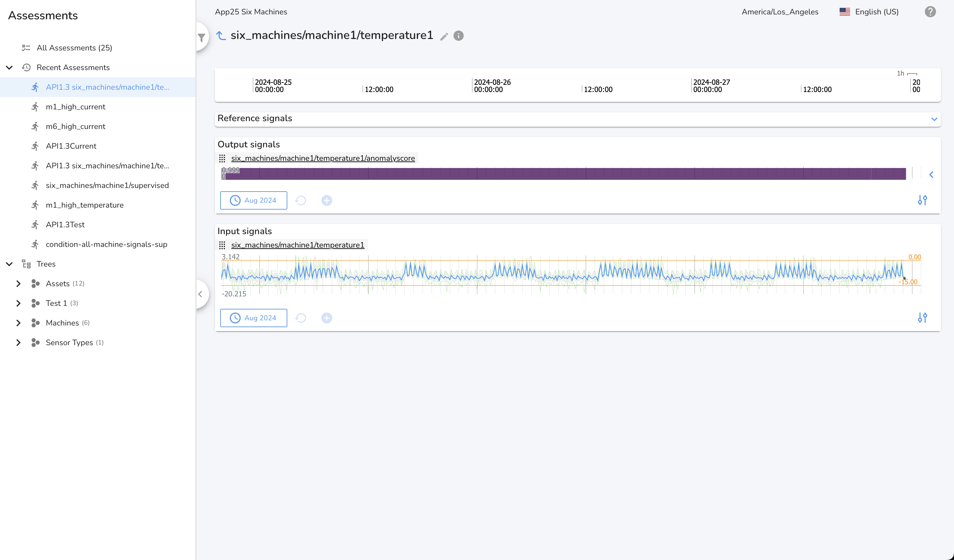Click Aug 2024 button under Input signals
This screenshot has width=954, height=560.
point(254,318)
